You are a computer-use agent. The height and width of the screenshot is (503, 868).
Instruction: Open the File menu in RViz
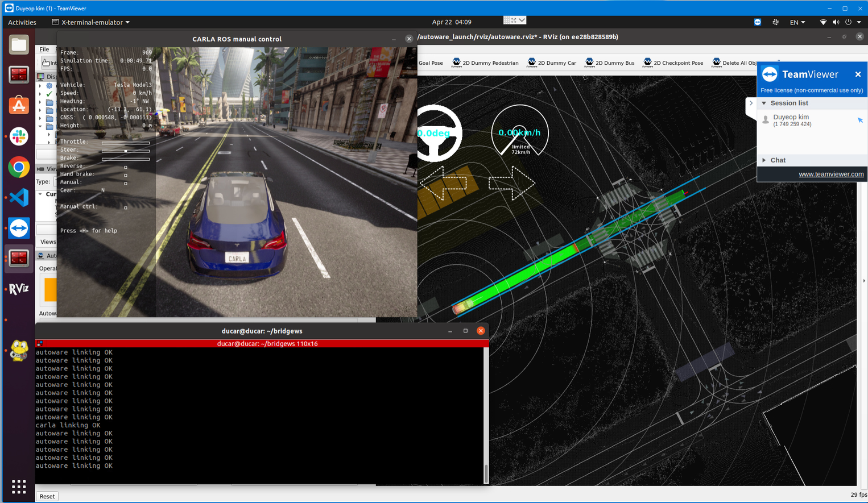click(44, 49)
